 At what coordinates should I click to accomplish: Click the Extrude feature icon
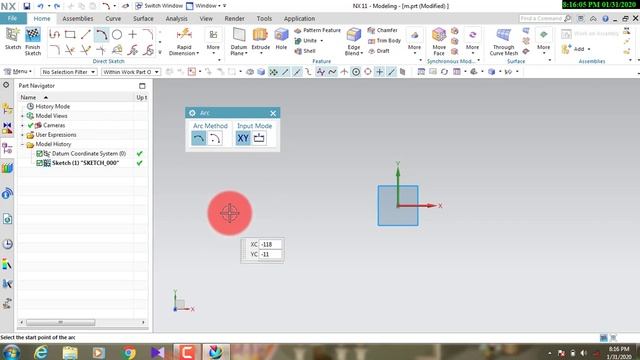coord(260,35)
